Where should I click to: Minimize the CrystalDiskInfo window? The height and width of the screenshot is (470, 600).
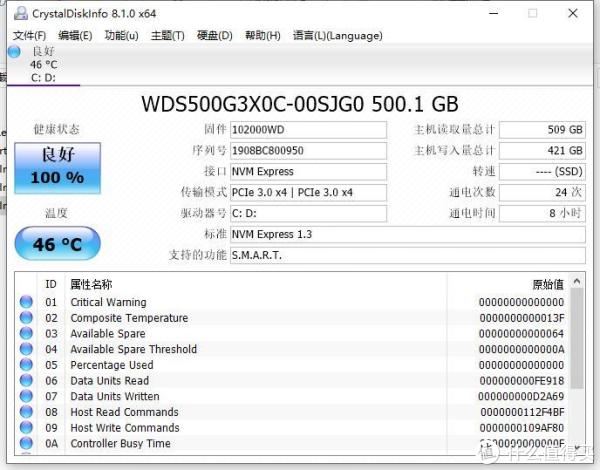[x=494, y=13]
